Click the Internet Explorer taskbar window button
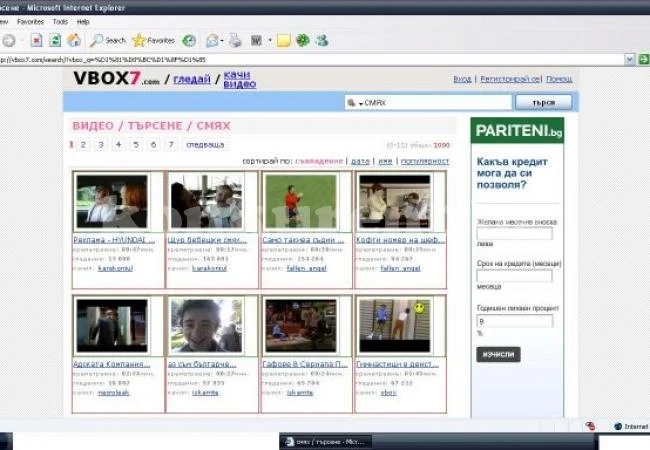The height and width of the screenshot is (450, 650). (x=325, y=442)
